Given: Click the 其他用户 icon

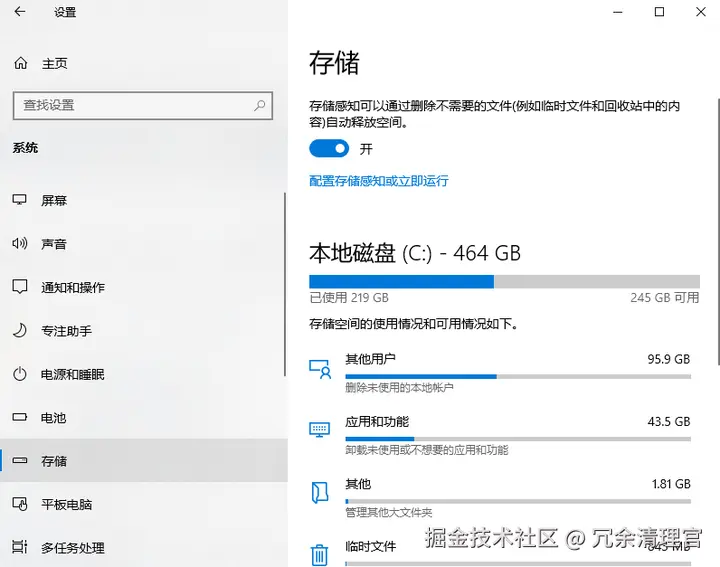Looking at the screenshot, I should pyautogui.click(x=320, y=369).
